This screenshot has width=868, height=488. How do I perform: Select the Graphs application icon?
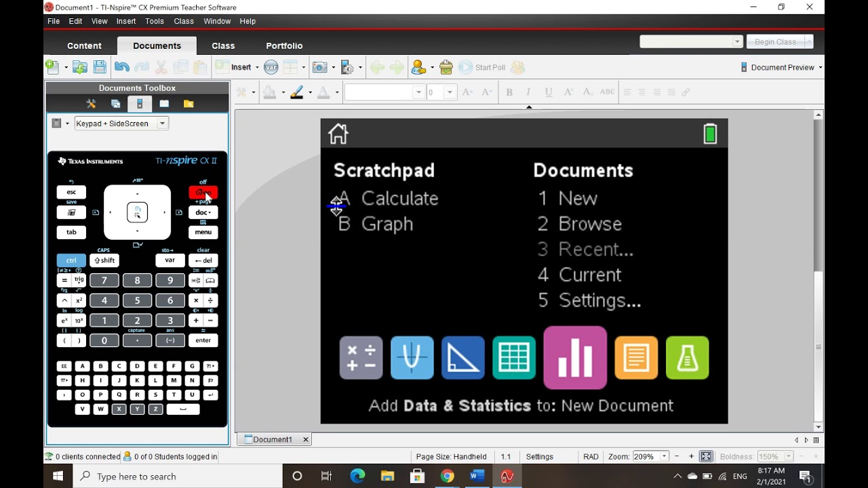412,357
